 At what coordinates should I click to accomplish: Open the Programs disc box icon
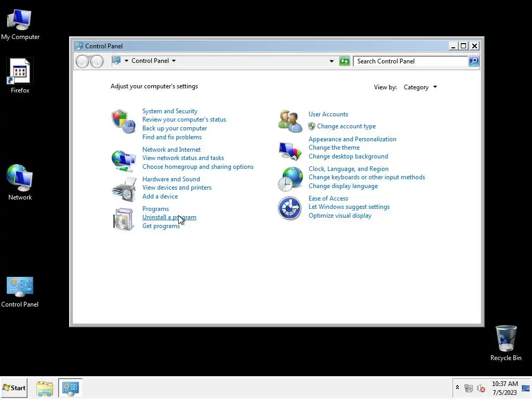(x=123, y=219)
